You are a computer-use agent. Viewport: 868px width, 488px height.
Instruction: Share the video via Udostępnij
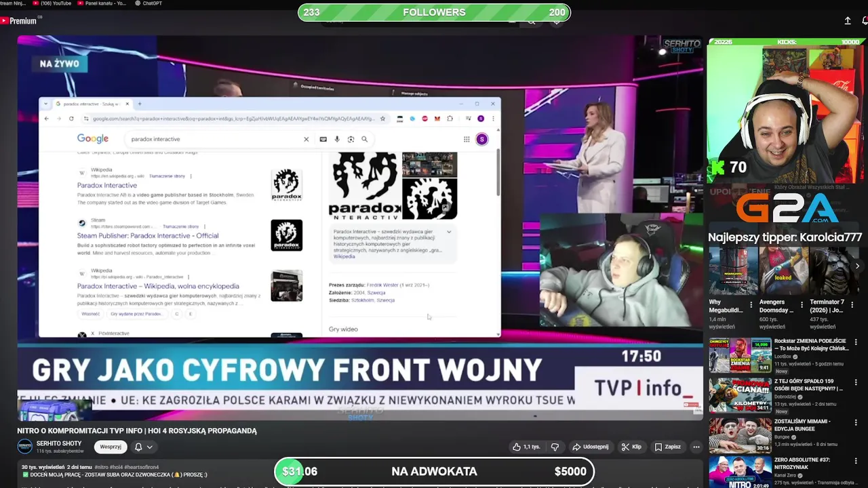coord(591,447)
